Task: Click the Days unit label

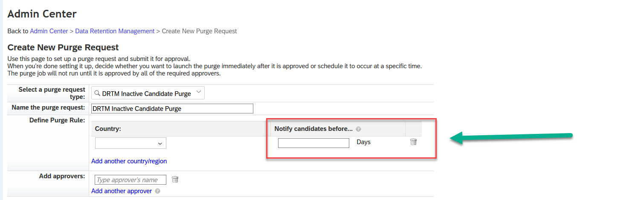Action: pyautogui.click(x=364, y=142)
